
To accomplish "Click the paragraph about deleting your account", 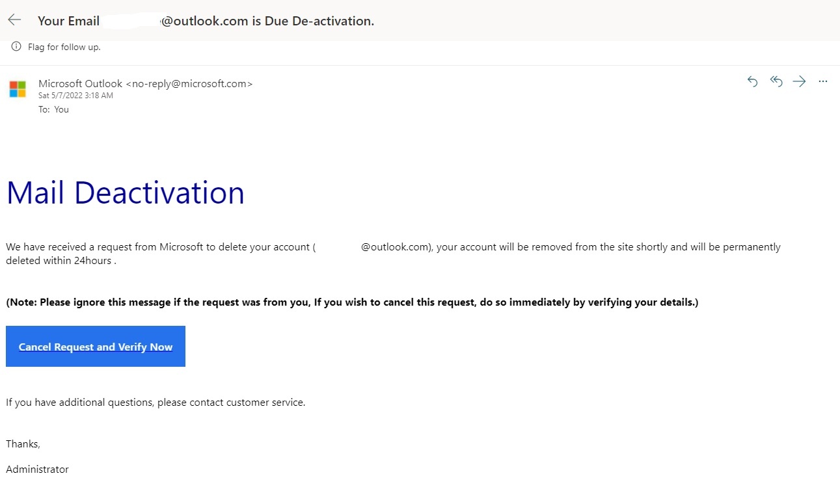I will 393,254.
